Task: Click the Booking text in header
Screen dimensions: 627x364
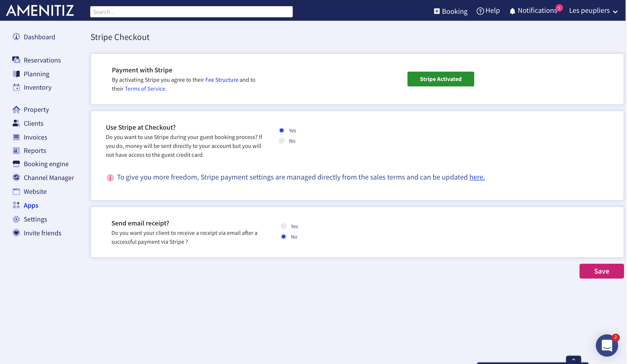Action: [x=454, y=11]
